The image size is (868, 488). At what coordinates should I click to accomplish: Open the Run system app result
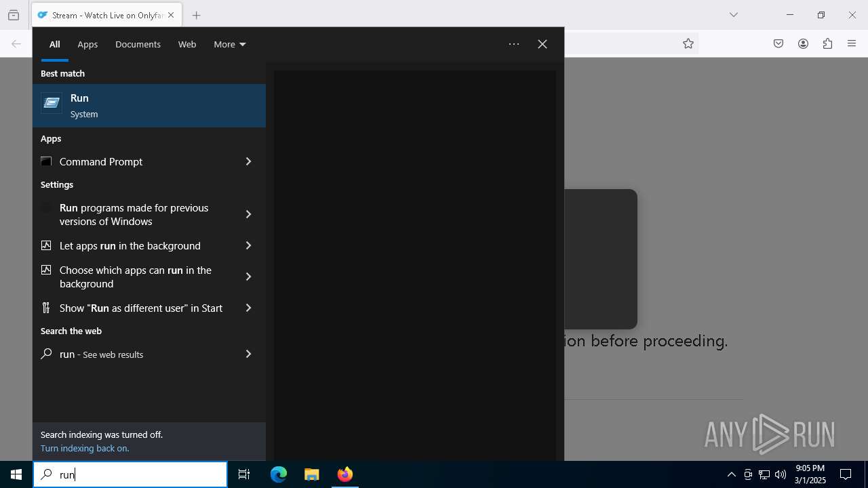[x=149, y=106]
